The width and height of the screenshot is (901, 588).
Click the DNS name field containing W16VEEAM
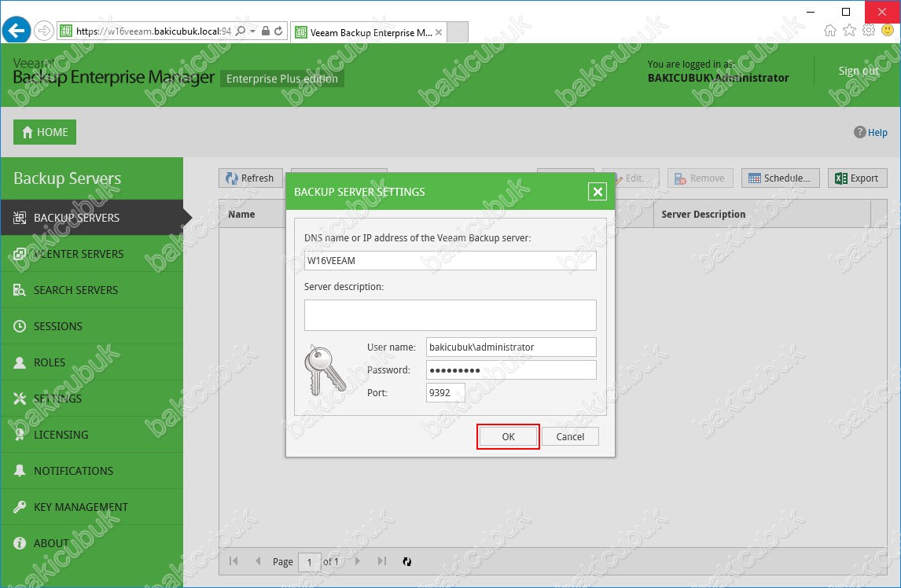tap(450, 260)
